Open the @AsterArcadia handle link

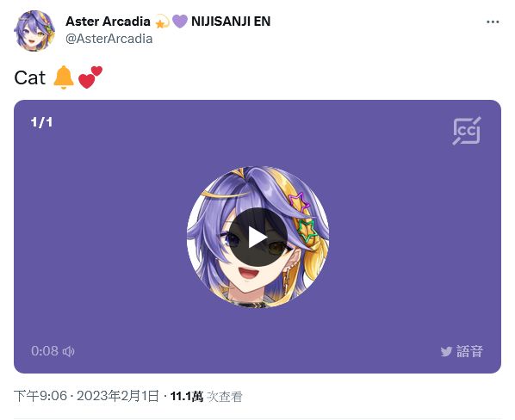click(109, 39)
